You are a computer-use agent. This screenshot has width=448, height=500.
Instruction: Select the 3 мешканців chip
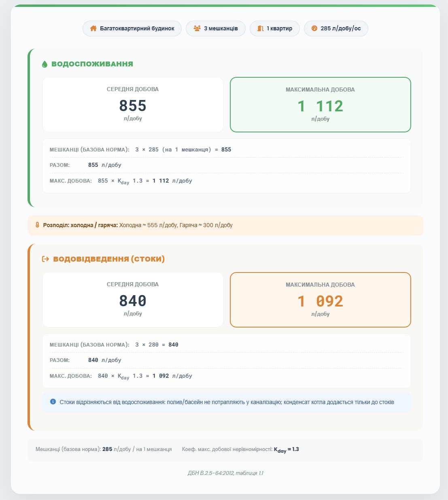coord(216,28)
